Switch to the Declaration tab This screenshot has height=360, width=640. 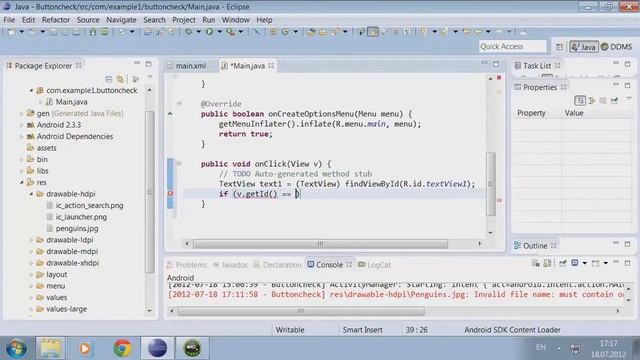(278, 265)
